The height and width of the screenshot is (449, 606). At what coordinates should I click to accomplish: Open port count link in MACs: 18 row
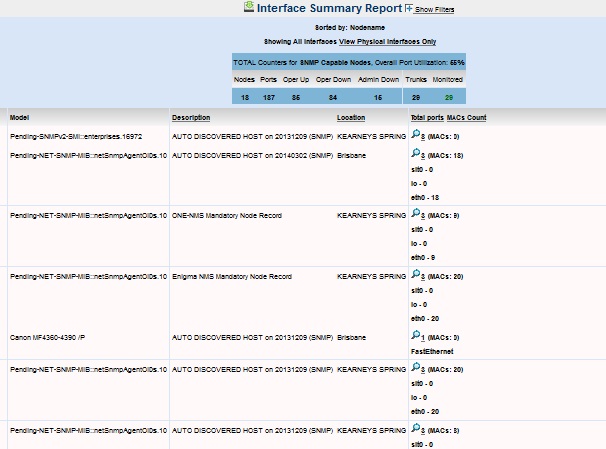coord(423,156)
